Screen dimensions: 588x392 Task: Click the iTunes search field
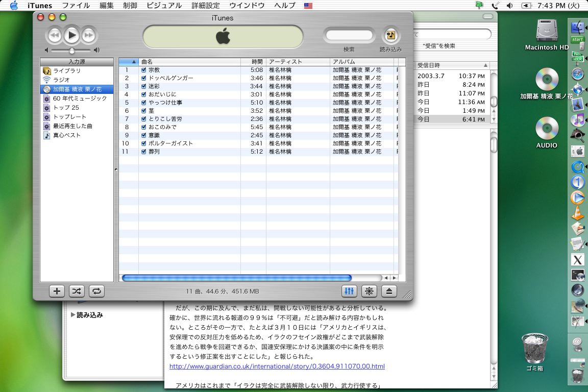(349, 35)
